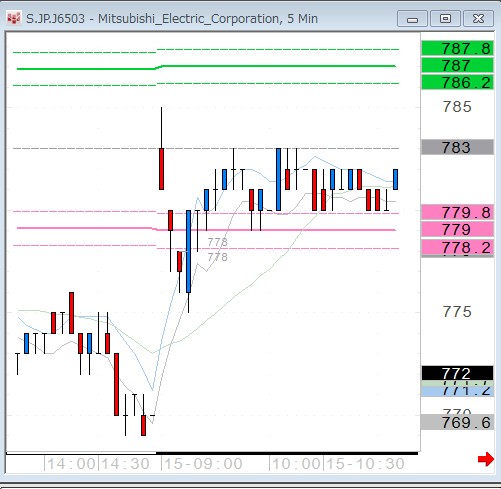Click the lower 778 annotation on chart

[217, 257]
